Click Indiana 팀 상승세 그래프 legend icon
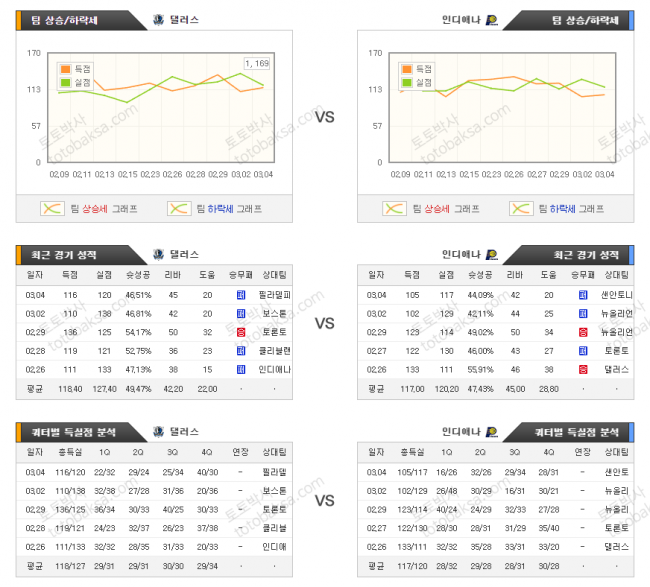The height and width of the screenshot is (587, 650). click(394, 209)
